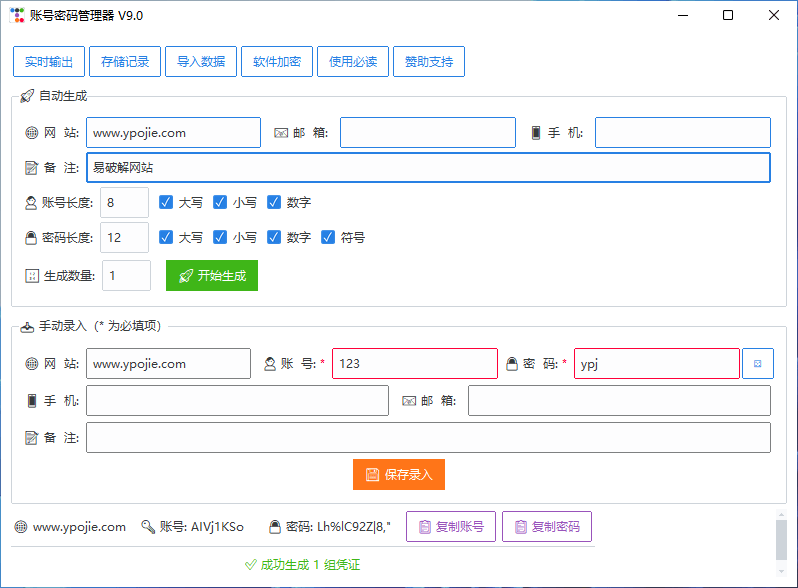
Task: Click clipboard icon on 复制账号 button
Action: (424, 527)
